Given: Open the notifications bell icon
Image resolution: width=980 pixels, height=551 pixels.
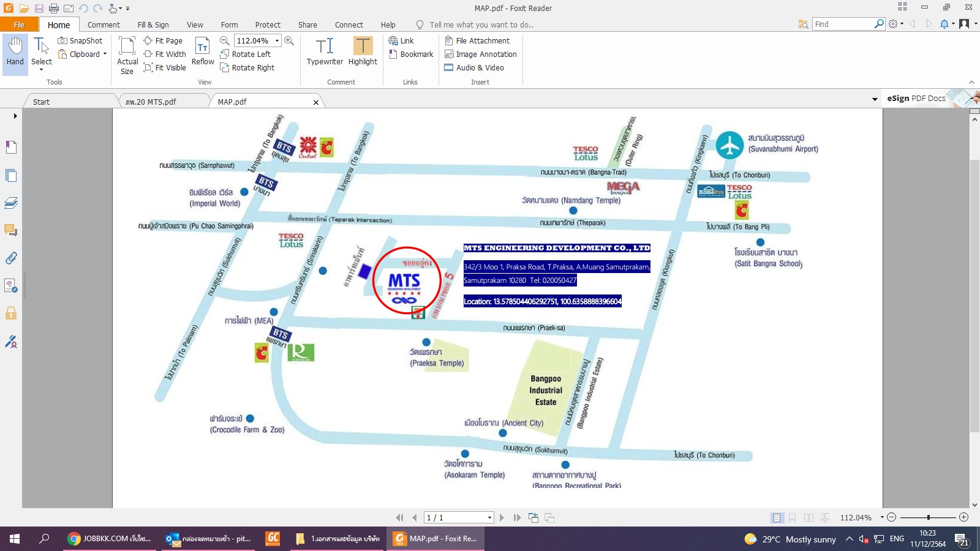Looking at the screenshot, I should pyautogui.click(x=944, y=24).
